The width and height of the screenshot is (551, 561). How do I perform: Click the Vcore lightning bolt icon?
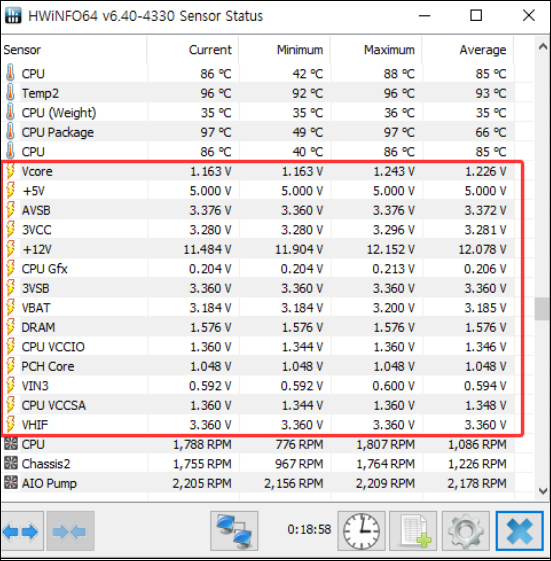[x=11, y=171]
